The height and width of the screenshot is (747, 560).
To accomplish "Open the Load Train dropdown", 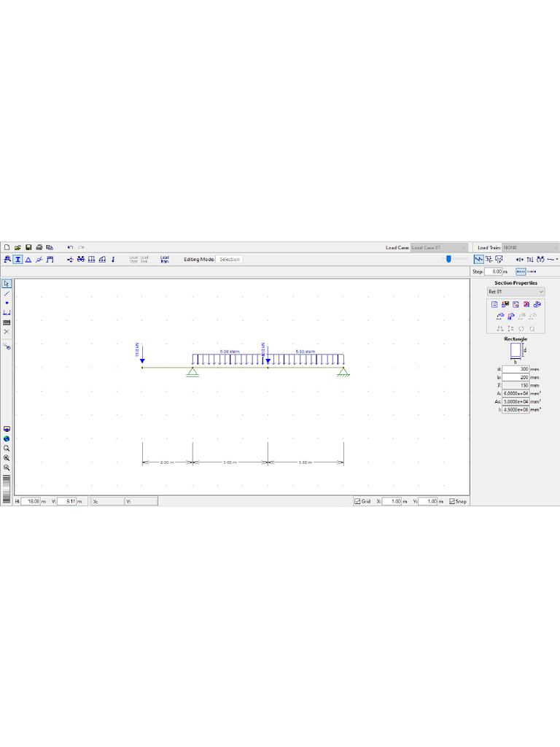I will point(531,248).
